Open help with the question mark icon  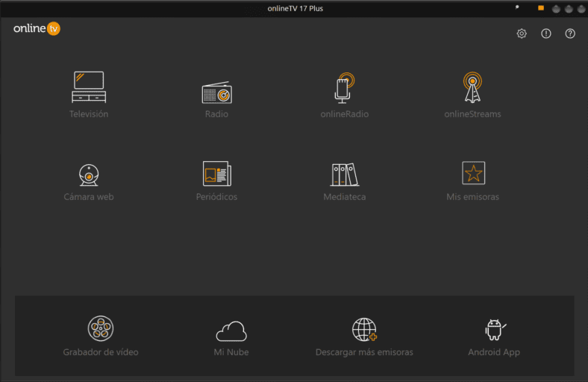[570, 34]
